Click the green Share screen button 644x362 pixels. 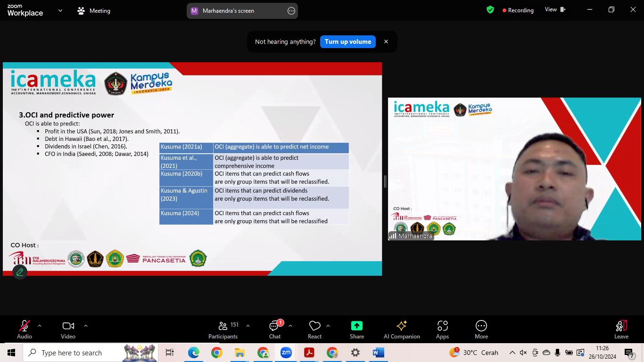(x=357, y=329)
